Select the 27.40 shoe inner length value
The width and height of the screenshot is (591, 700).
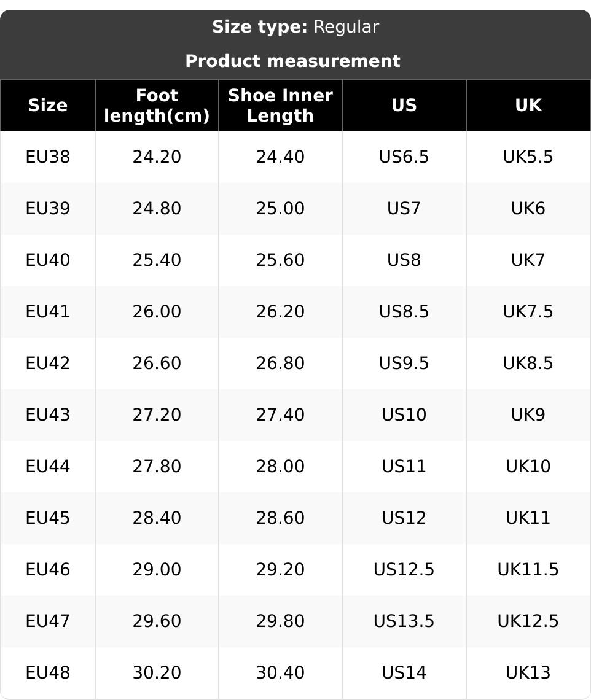click(280, 415)
